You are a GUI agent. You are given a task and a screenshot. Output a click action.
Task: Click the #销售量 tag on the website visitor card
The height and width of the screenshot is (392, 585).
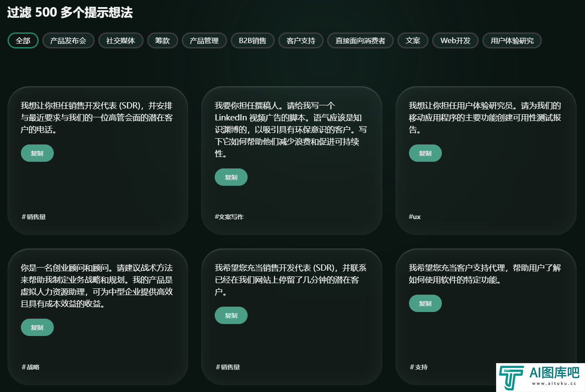[x=228, y=367]
